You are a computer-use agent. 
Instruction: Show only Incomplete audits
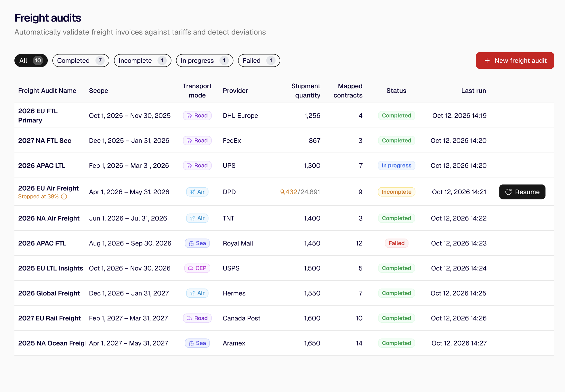[x=143, y=61]
